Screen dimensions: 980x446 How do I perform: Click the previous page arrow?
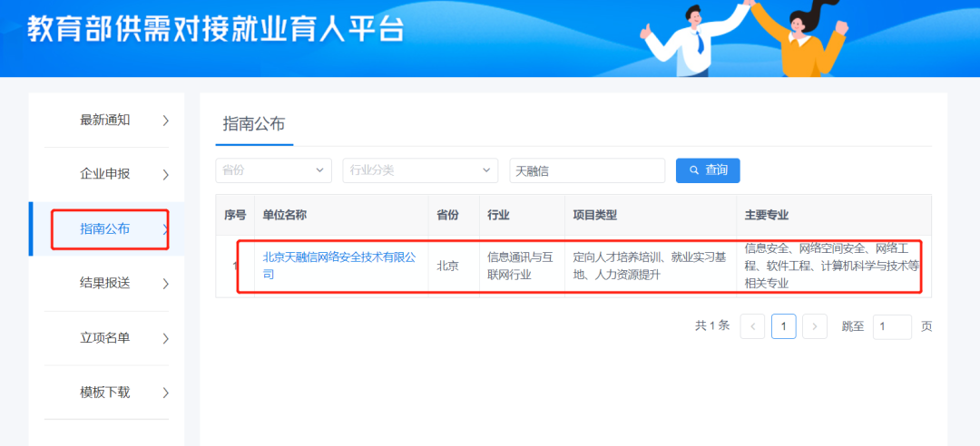752,326
